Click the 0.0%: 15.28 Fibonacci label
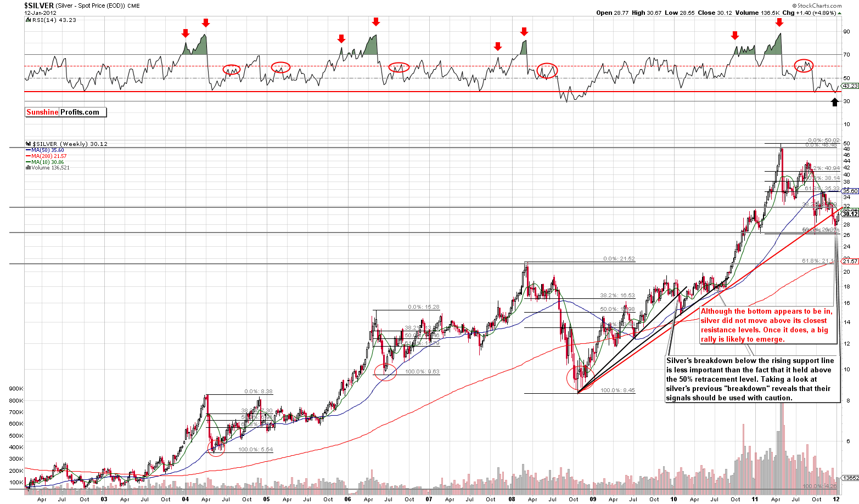Screen dimensions: 859x504 (x=423, y=307)
